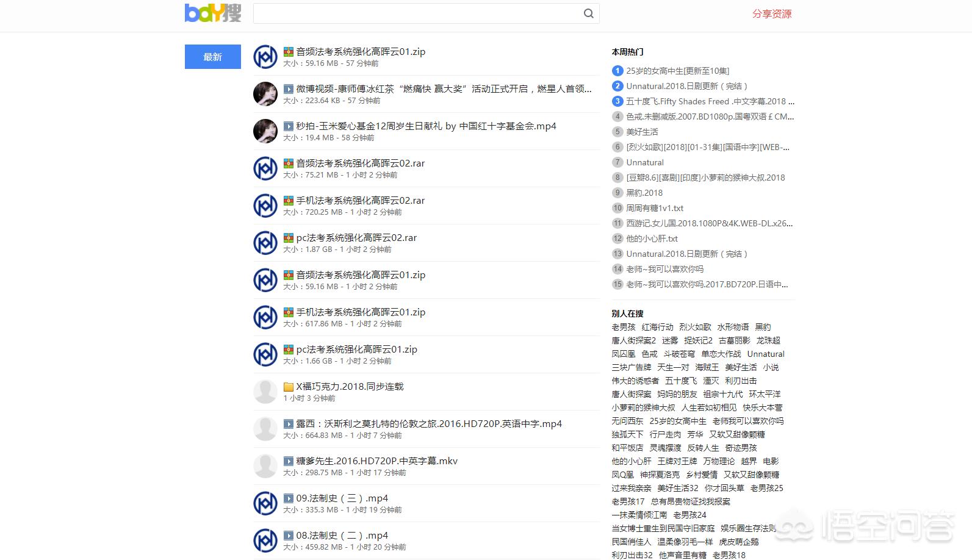Search tag 海贼王
972x560 pixels.
coord(707,367)
